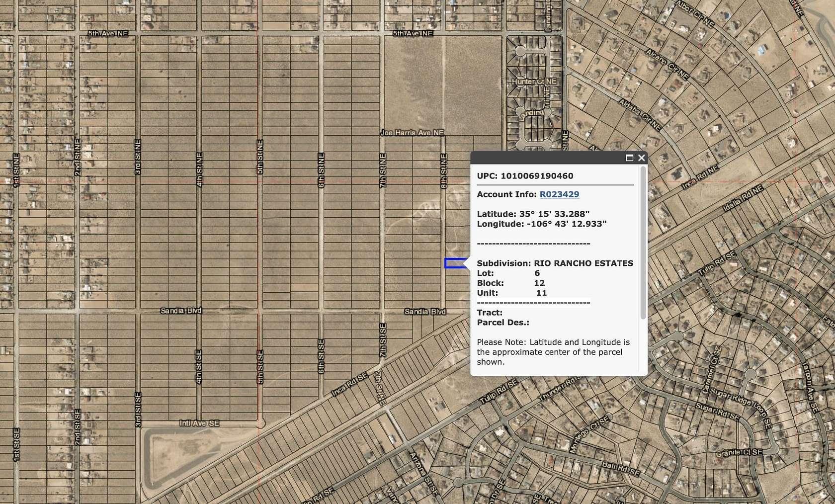
Task: Open the R023429 account info link
Action: (x=559, y=194)
